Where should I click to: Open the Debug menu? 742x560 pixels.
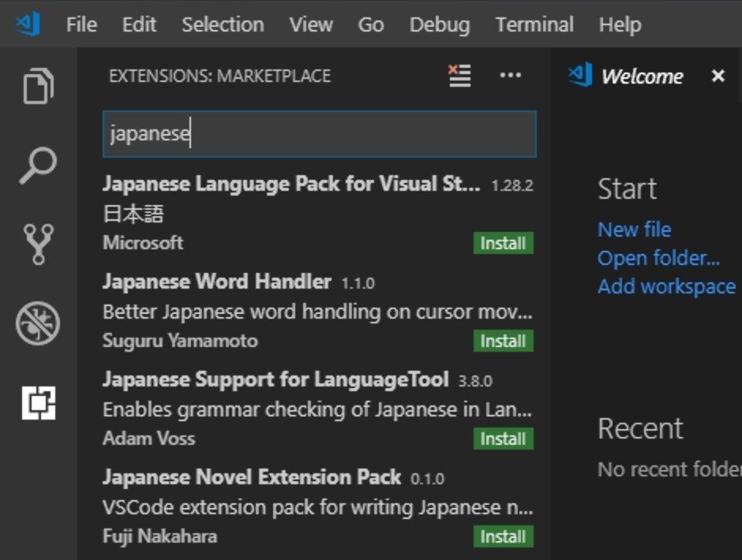coord(440,24)
